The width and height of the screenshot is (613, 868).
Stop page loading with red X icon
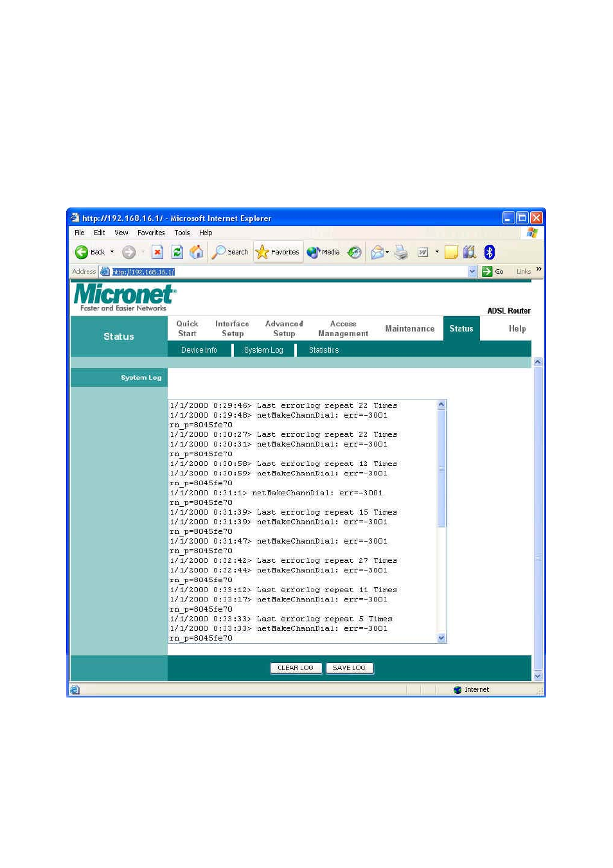(x=157, y=252)
